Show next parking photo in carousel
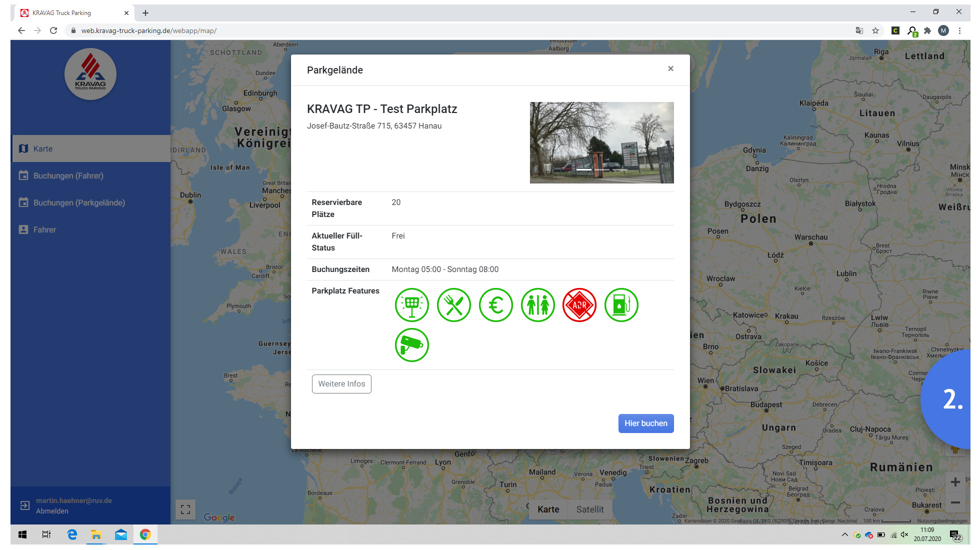The image size is (980, 550). pos(662,143)
